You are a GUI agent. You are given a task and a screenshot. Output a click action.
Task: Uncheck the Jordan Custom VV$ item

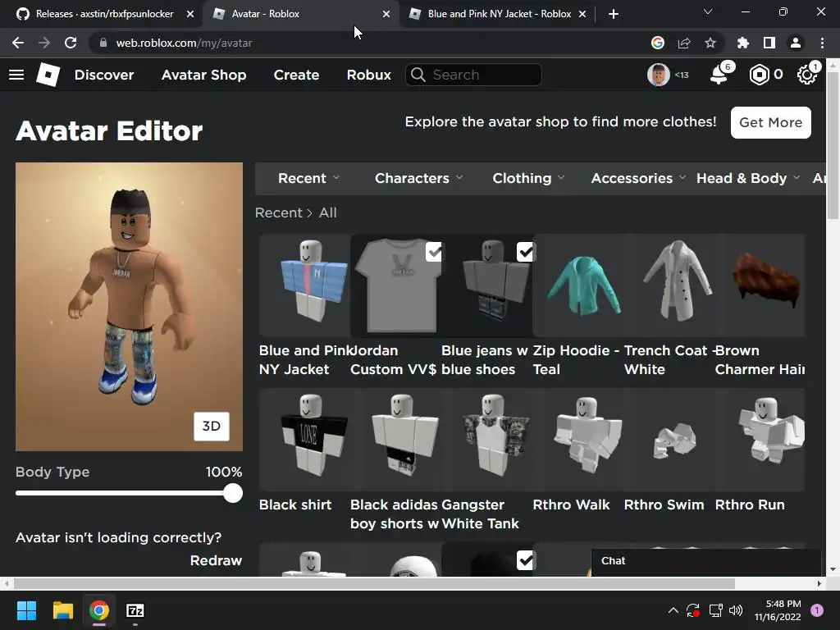[434, 252]
